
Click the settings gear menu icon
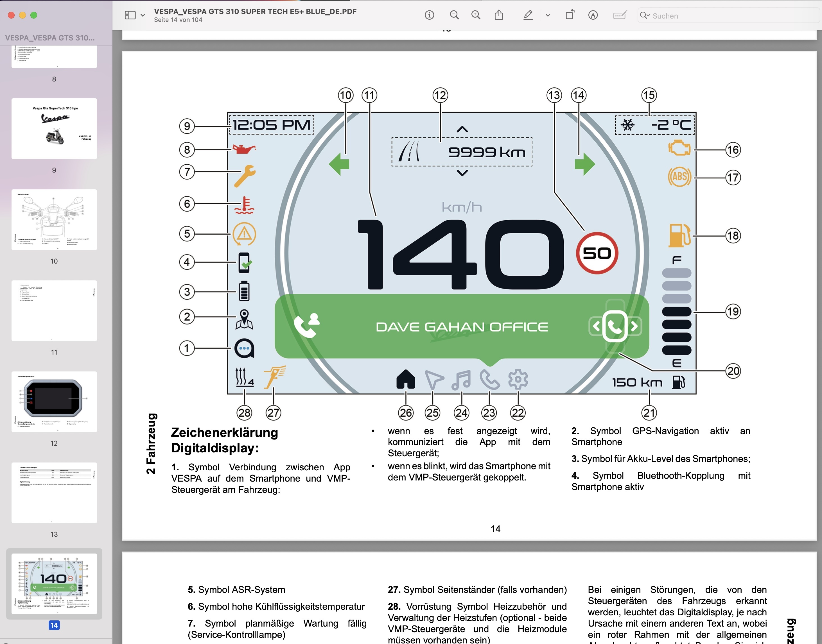(518, 379)
